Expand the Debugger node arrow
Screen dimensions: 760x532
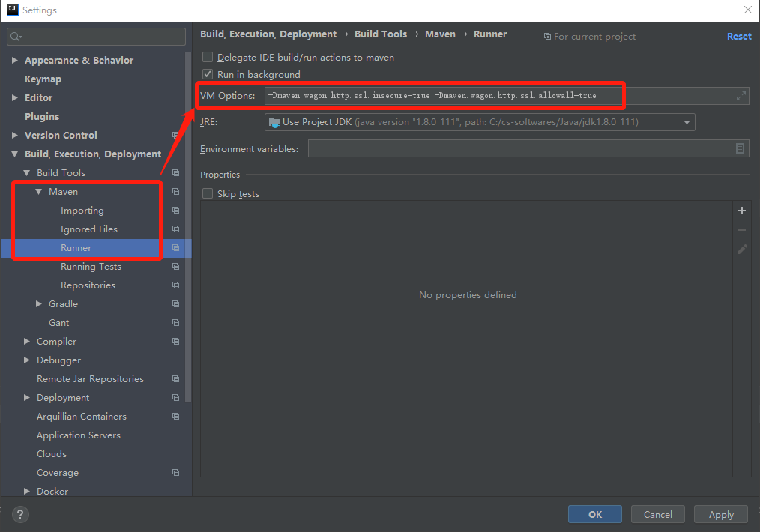pos(27,360)
